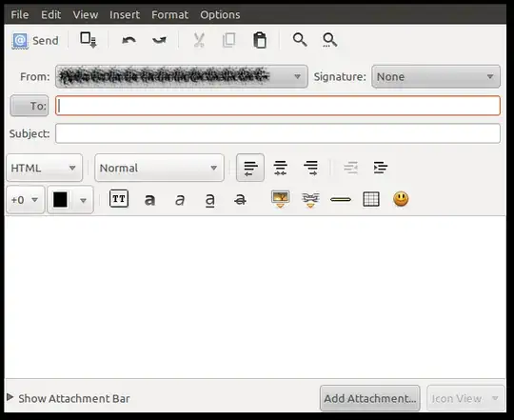Open the +0 font size dropdown
Screen dimensions: 514x420
click(x=26, y=200)
